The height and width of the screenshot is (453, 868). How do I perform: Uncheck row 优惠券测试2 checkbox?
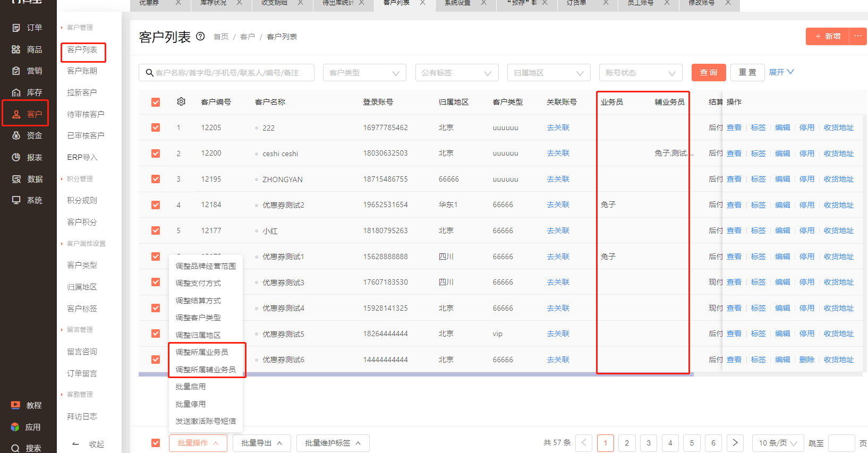point(156,205)
